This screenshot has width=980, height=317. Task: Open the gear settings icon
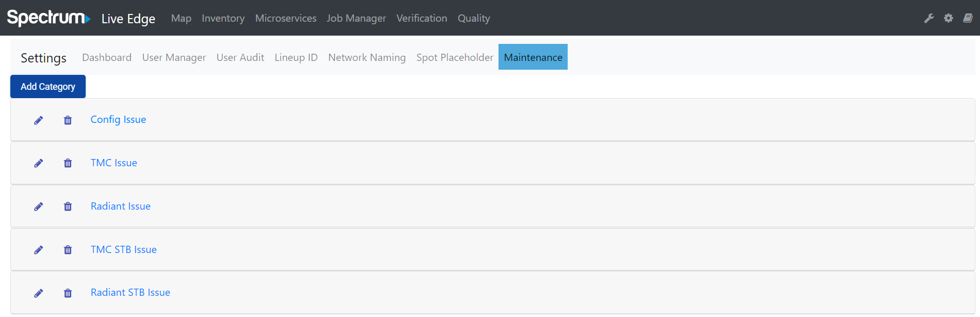(x=949, y=18)
